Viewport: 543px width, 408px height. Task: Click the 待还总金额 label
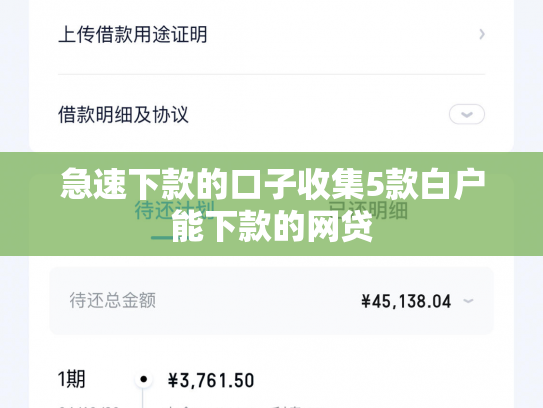(x=113, y=300)
